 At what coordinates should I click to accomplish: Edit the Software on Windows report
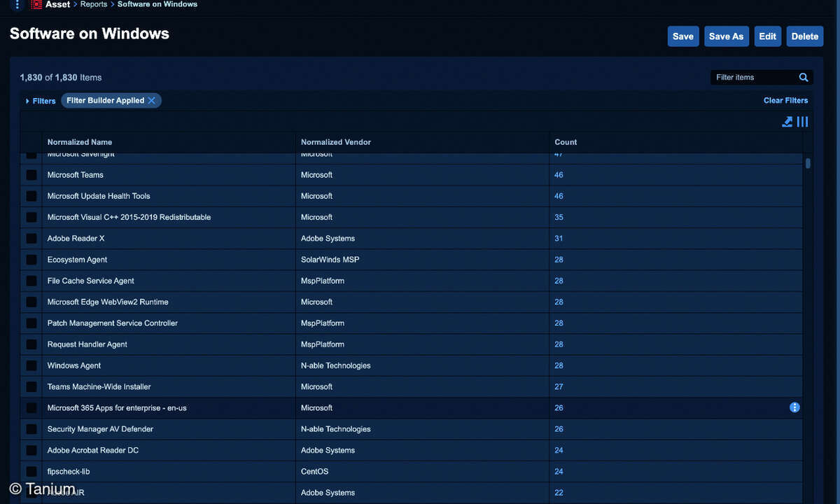pos(768,36)
